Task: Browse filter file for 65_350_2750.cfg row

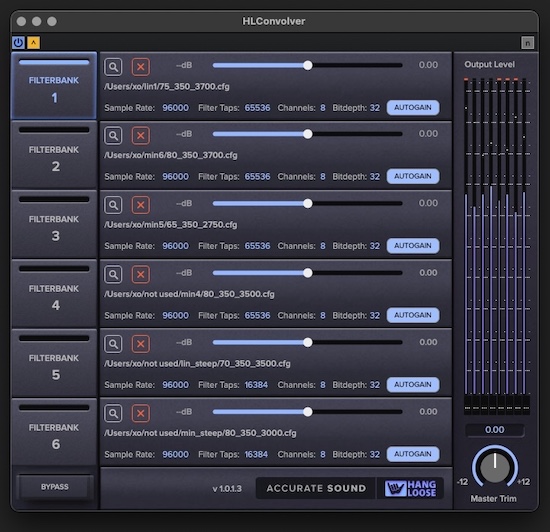Action: [x=113, y=205]
